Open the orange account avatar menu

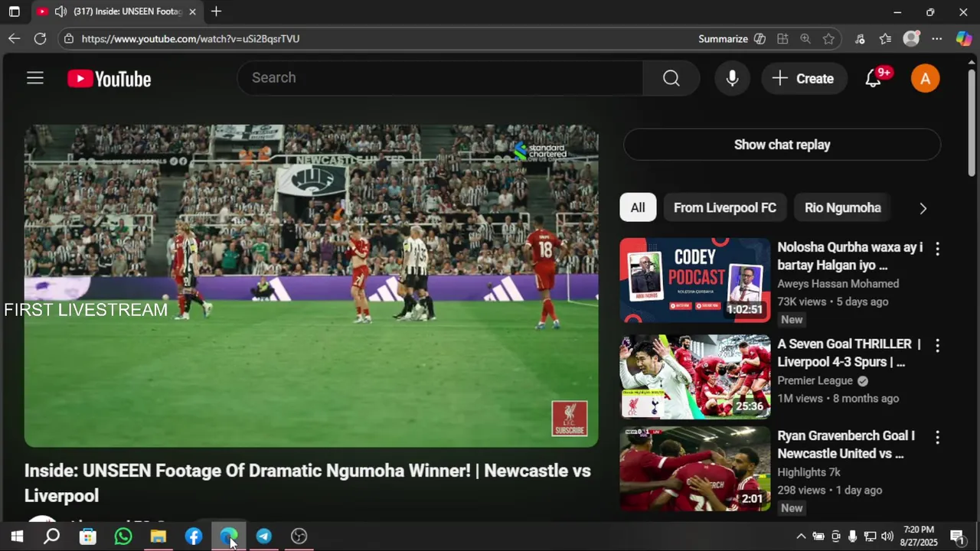[925, 78]
